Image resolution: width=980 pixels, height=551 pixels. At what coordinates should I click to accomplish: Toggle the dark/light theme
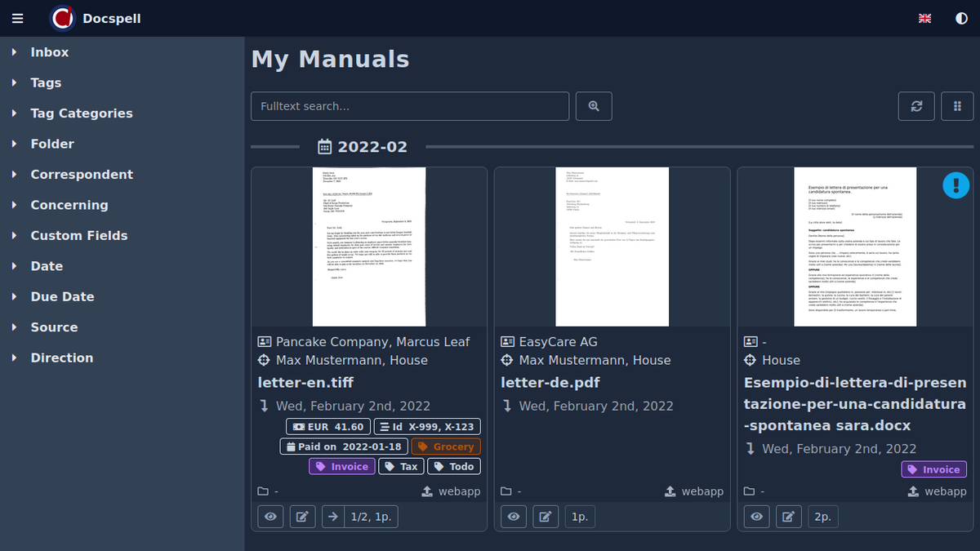point(961,18)
